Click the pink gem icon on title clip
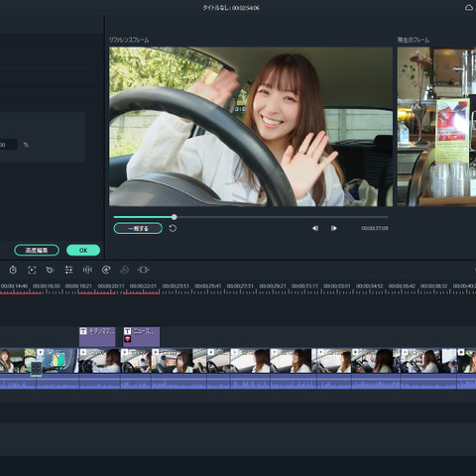 (x=128, y=339)
